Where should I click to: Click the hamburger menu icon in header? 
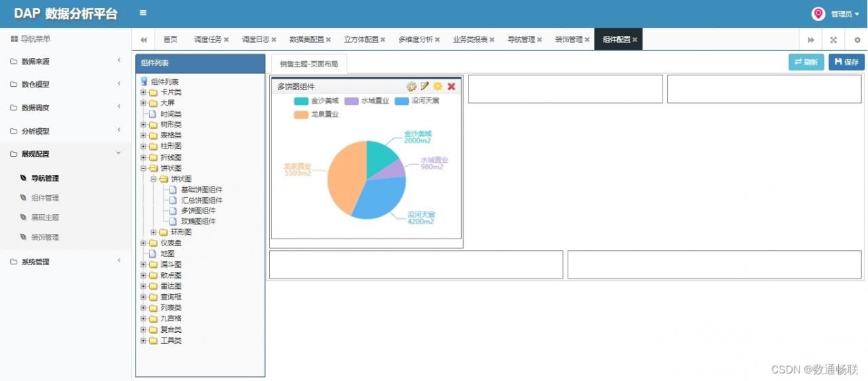point(142,13)
